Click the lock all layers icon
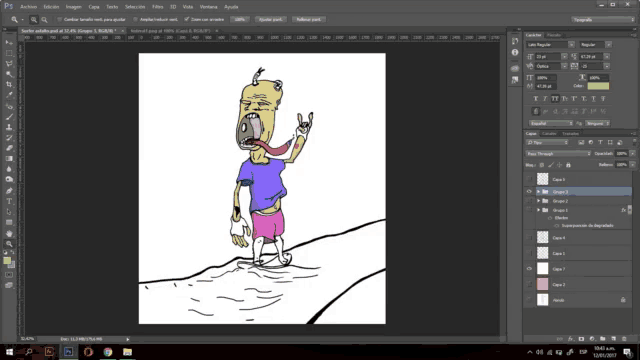Viewport: 640px width, 360px height. pos(568,165)
